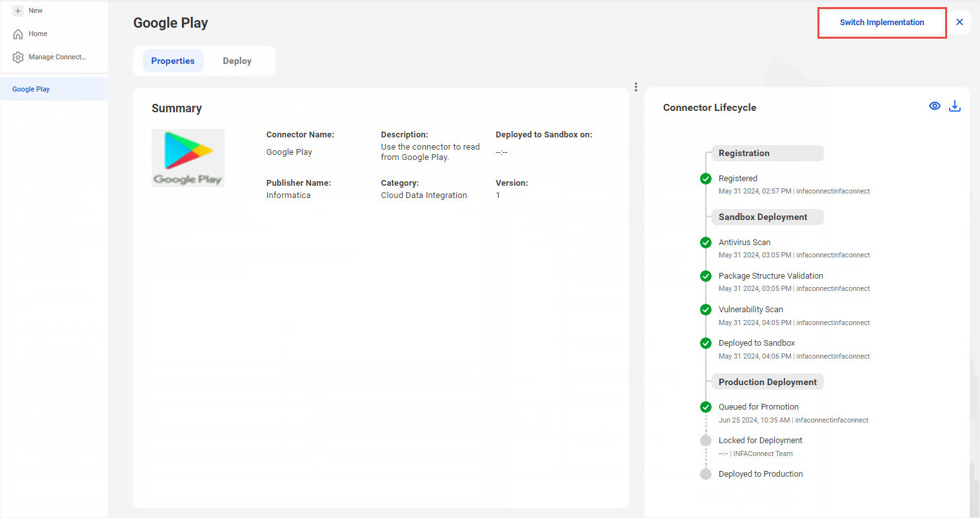Screen dimensions: 980x518
Task: Open Manage Connectors gear item
Action: [49, 57]
